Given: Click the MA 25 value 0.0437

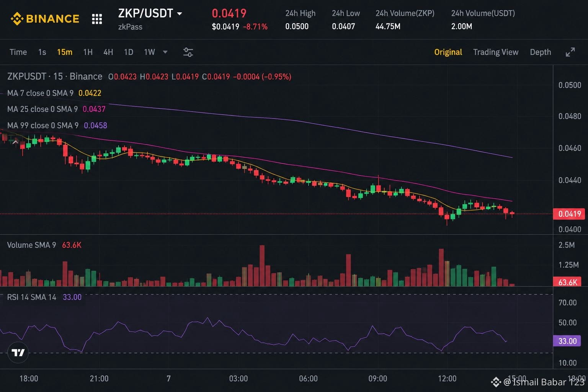Looking at the screenshot, I should [x=94, y=109].
